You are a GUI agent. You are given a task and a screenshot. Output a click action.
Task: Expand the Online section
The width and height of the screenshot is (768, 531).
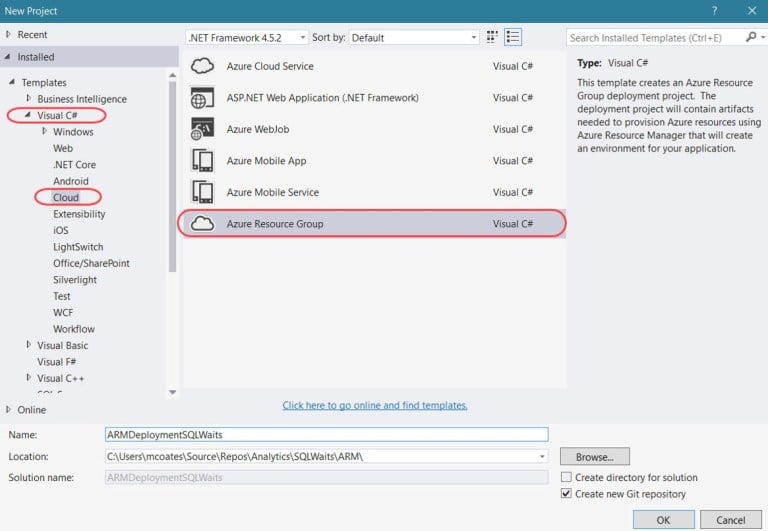point(8,409)
